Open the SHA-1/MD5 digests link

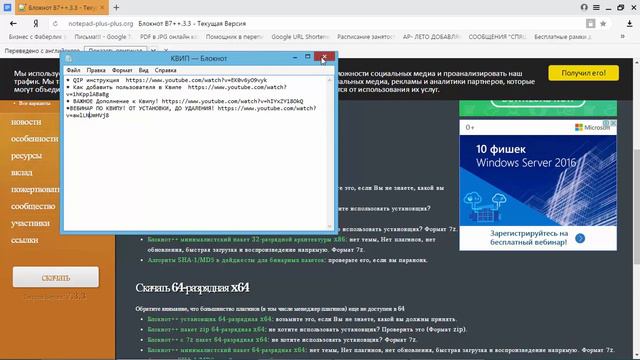tap(237, 260)
